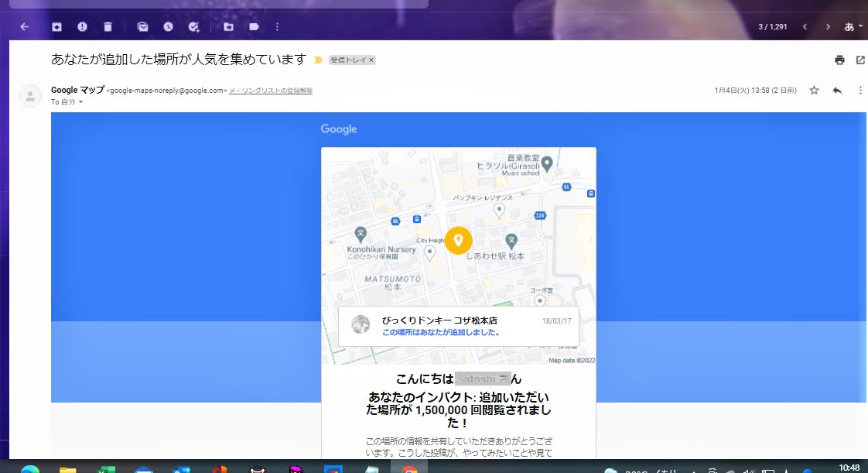
Task: Click the しあわせ駅 松本 map label
Action: point(495,256)
